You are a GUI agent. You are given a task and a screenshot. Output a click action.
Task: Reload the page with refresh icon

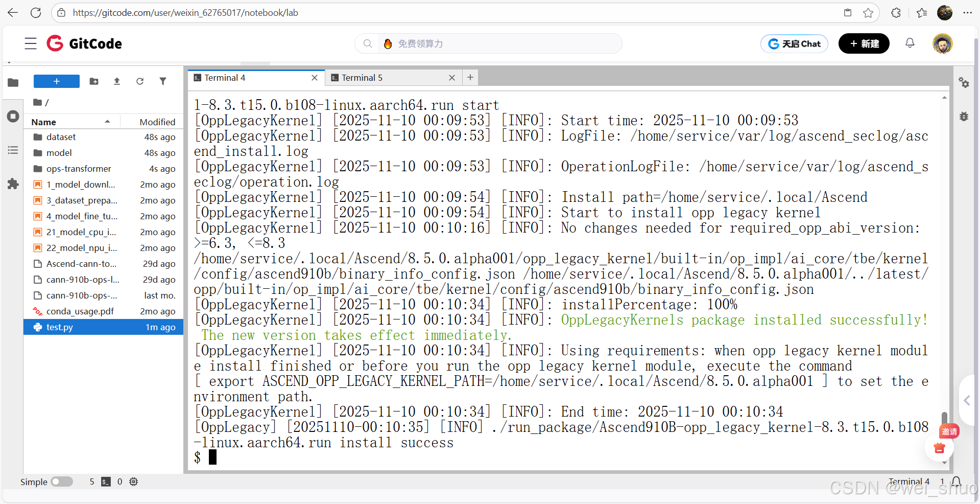[x=36, y=13]
